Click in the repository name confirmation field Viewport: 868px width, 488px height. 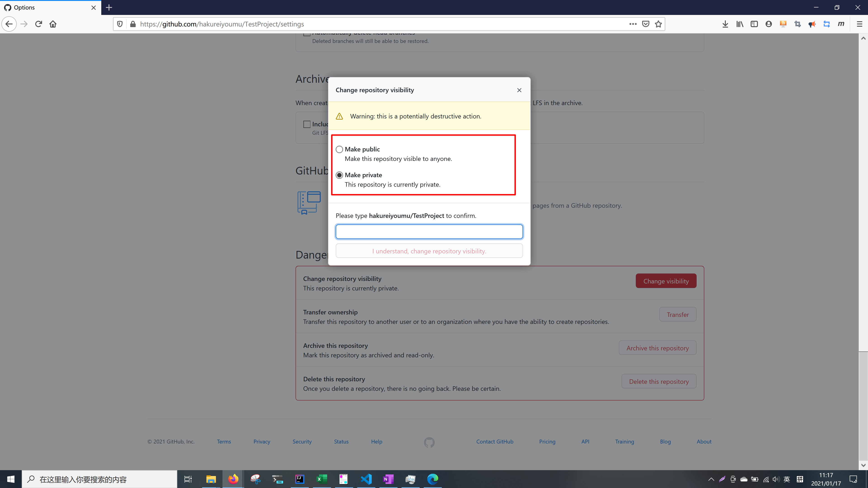[429, 231]
